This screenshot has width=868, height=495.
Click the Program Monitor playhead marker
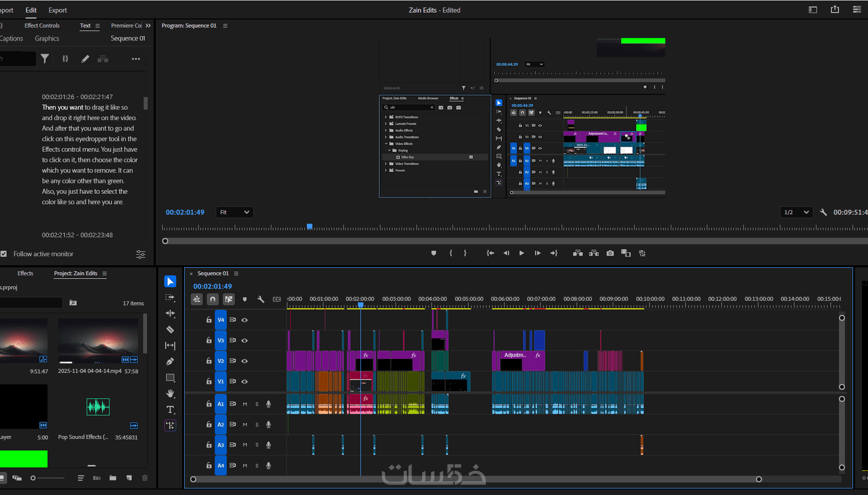click(x=309, y=226)
